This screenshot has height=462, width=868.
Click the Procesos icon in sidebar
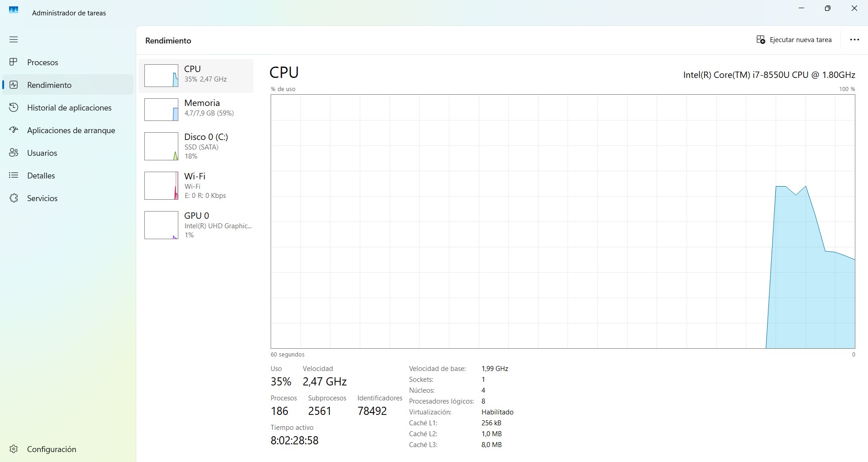[14, 62]
